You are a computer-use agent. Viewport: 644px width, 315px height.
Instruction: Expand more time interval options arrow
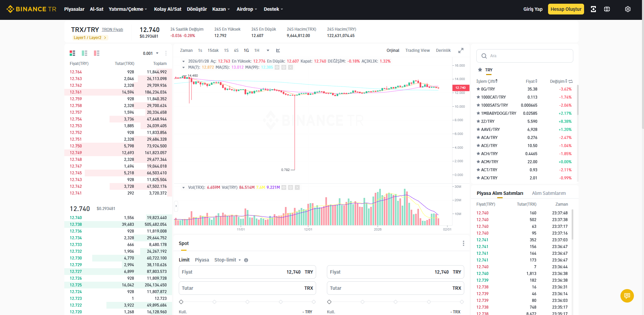pos(268,50)
